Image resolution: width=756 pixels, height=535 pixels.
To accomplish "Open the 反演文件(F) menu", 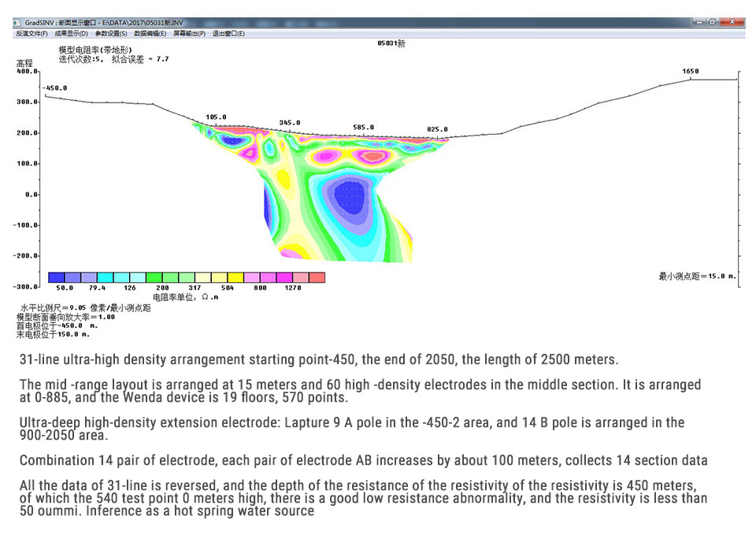I will tap(31, 34).
